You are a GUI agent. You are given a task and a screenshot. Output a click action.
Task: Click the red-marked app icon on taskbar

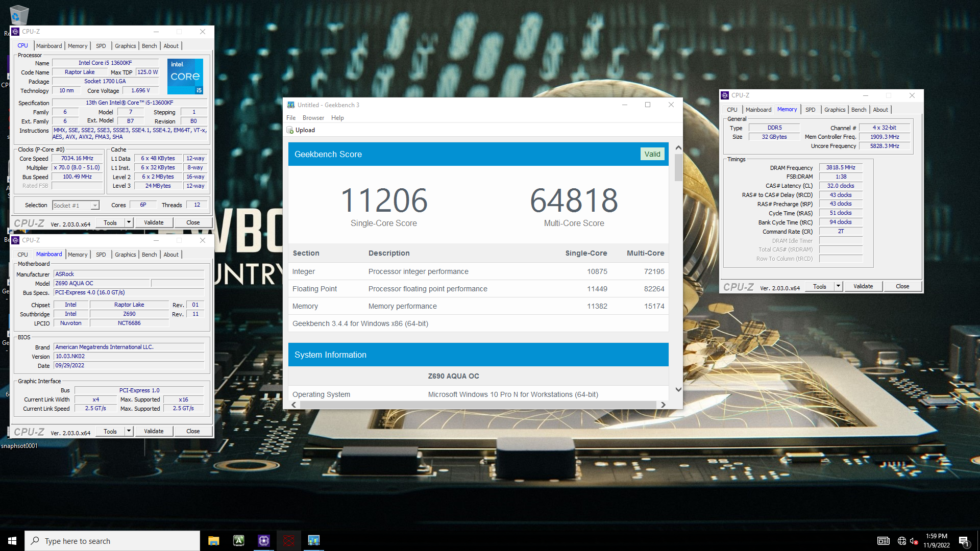tap(288, 541)
